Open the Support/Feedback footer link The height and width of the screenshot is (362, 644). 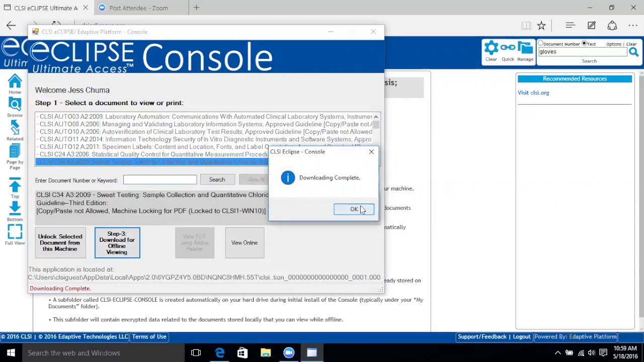click(482, 337)
